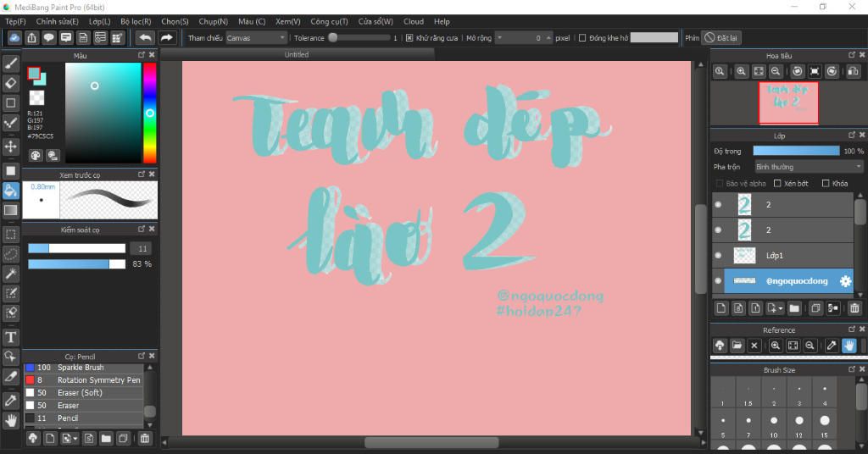Open the Cloud menu
The image size is (868, 454).
coord(414,21)
